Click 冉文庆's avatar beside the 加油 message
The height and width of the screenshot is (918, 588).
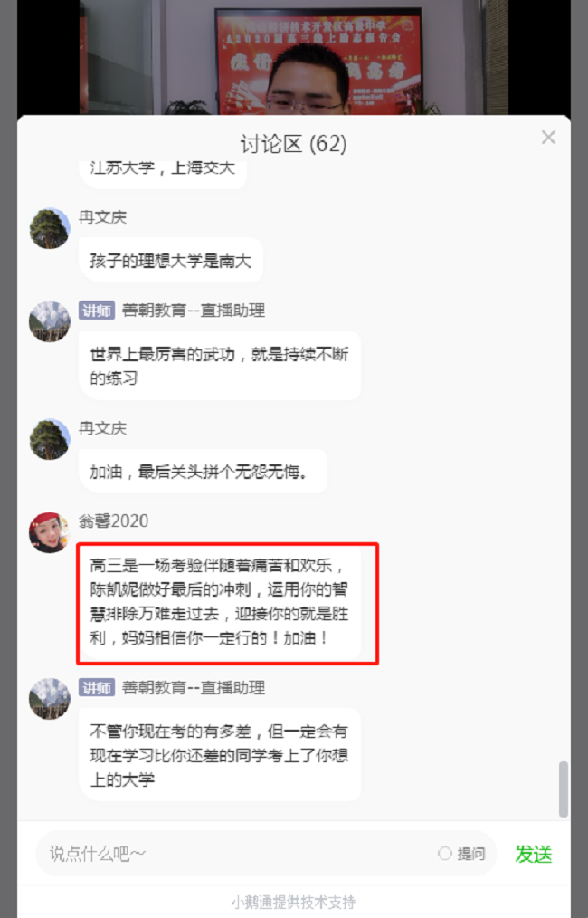[50, 439]
